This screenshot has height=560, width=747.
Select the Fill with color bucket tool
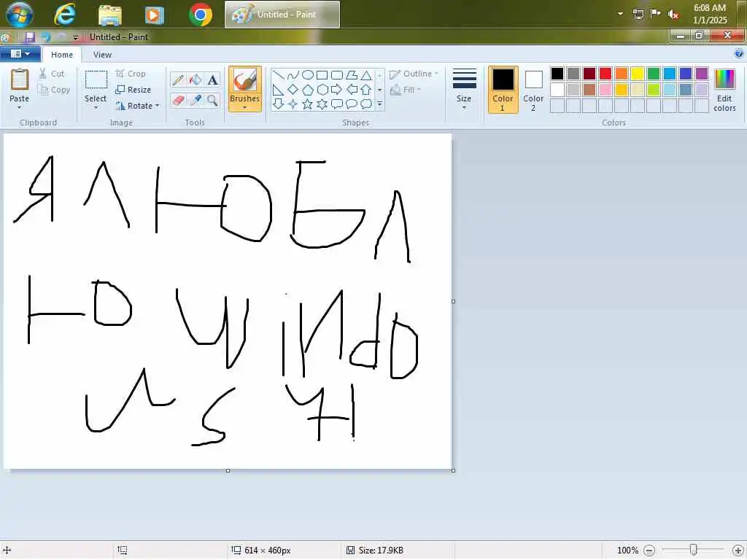pos(196,79)
